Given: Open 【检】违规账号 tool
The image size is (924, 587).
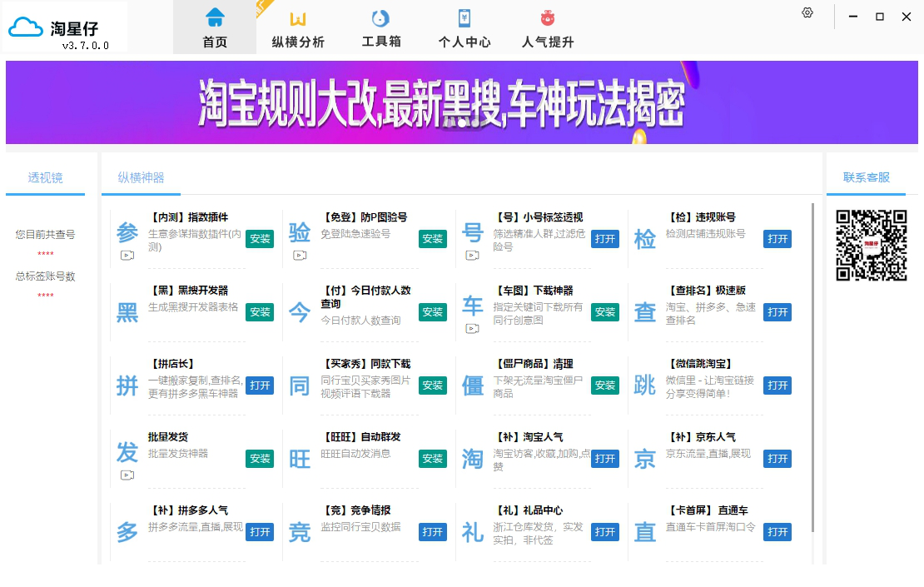Looking at the screenshot, I should (777, 239).
